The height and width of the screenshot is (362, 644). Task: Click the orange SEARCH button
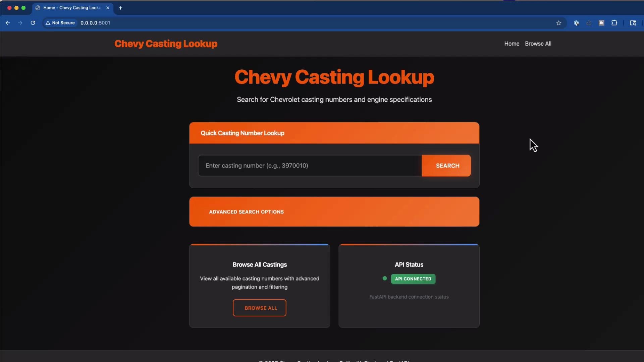[446, 166]
